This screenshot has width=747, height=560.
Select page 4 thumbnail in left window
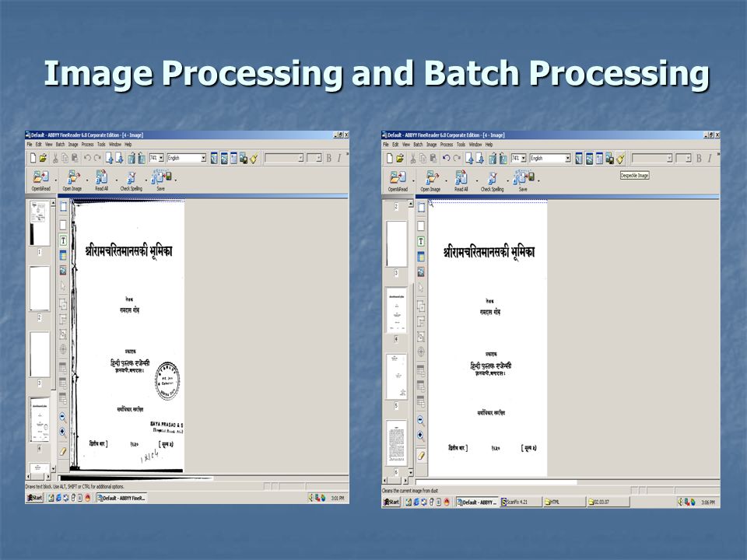coord(40,419)
